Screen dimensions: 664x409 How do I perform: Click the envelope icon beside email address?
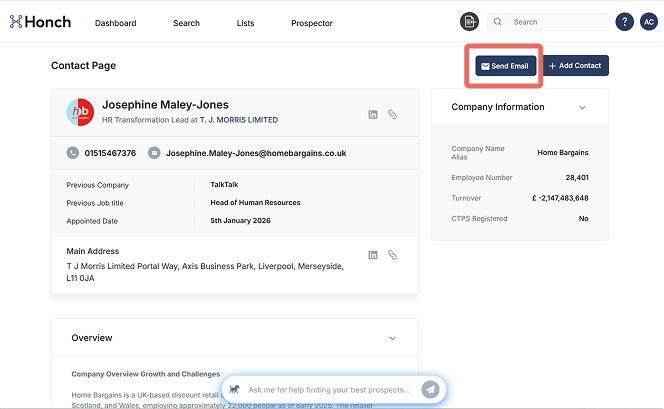coord(154,153)
